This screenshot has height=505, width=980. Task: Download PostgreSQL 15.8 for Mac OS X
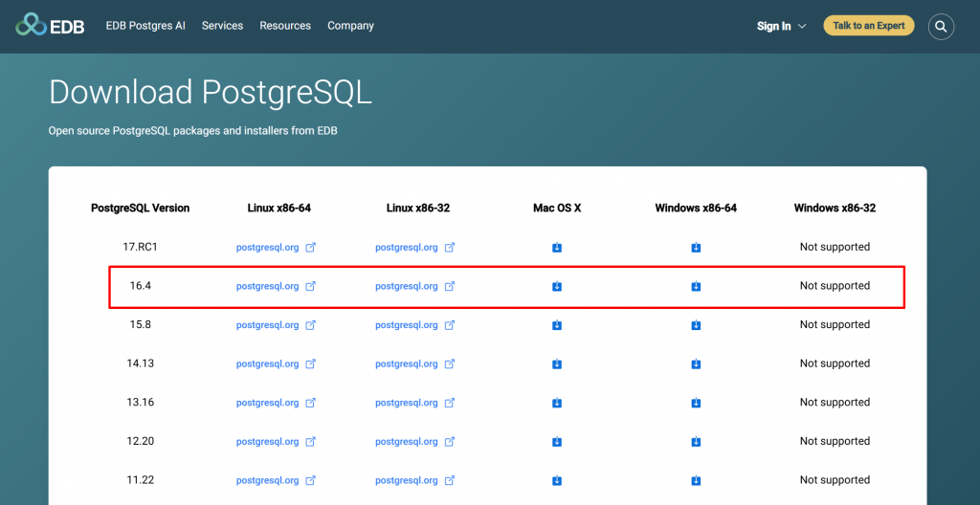pos(557,325)
